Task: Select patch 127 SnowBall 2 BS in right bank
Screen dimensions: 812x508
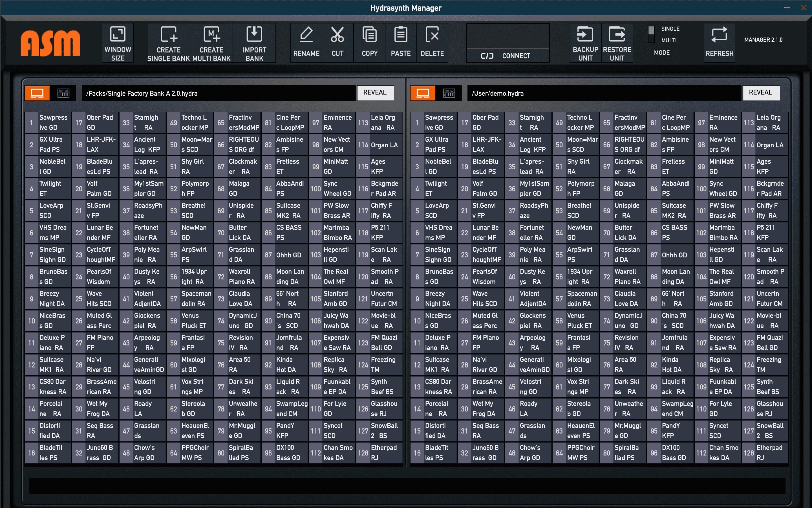Action: pos(765,431)
